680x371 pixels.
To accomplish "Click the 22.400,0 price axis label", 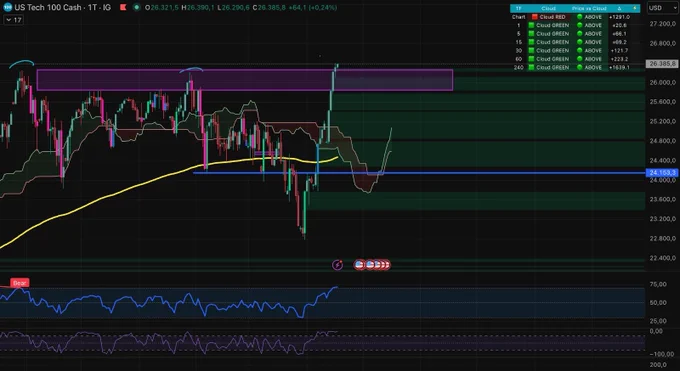I will click(x=663, y=258).
